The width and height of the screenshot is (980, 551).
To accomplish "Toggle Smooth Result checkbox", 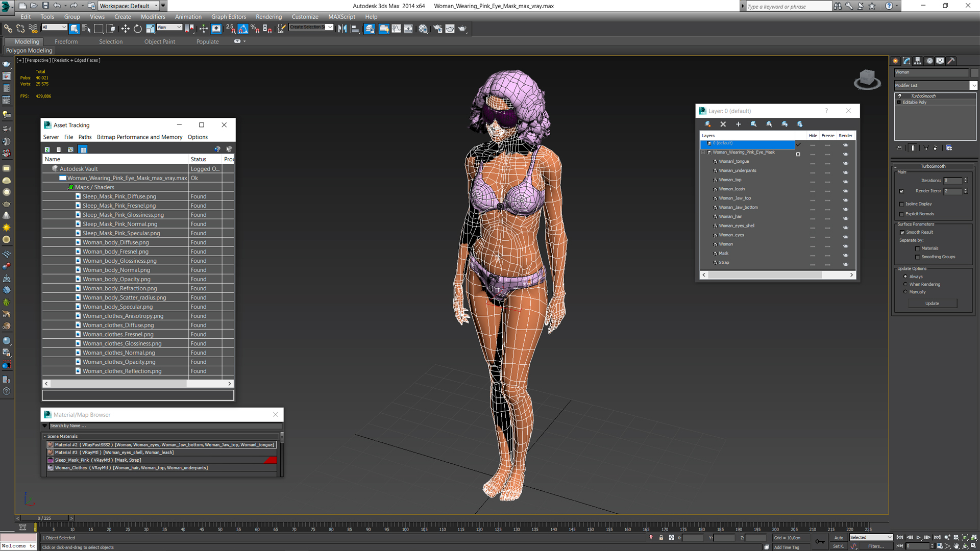I will click(902, 233).
